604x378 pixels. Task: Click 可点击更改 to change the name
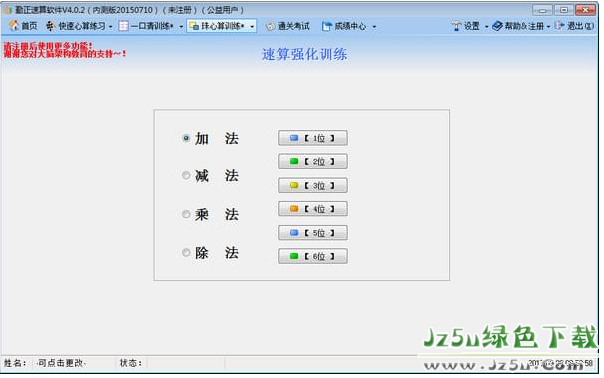(61, 363)
